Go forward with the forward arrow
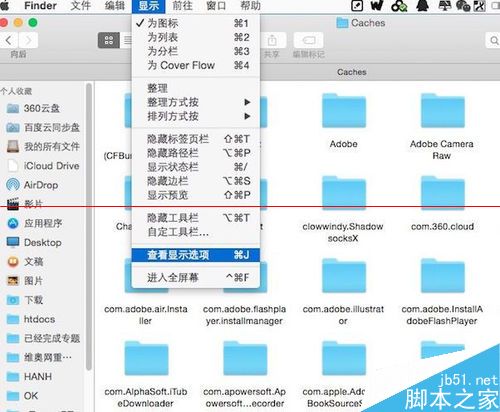 click(28, 40)
